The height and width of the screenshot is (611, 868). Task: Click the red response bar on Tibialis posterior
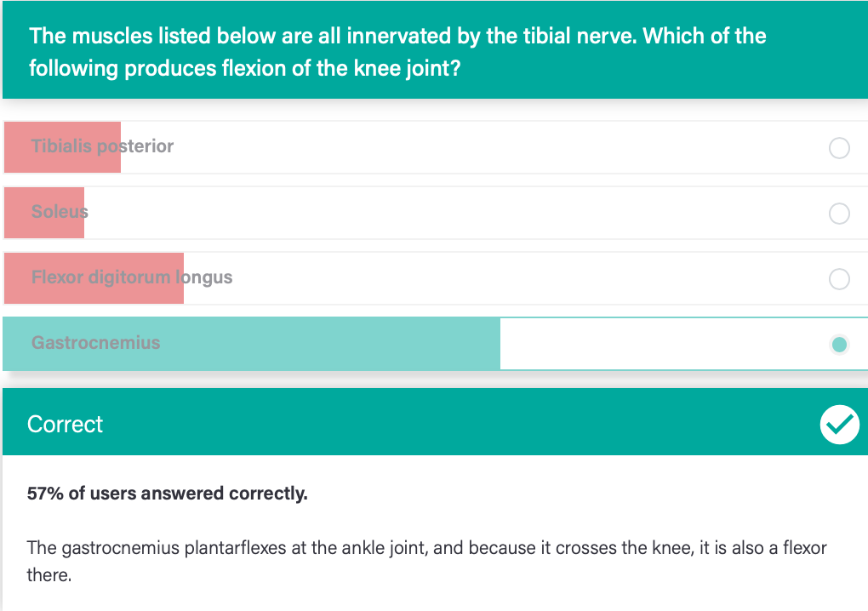(63, 147)
